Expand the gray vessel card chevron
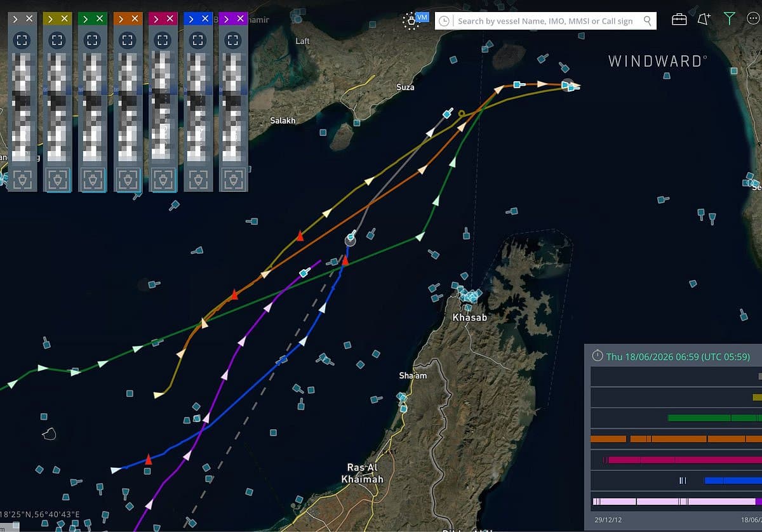The image size is (762, 532). 15,19
